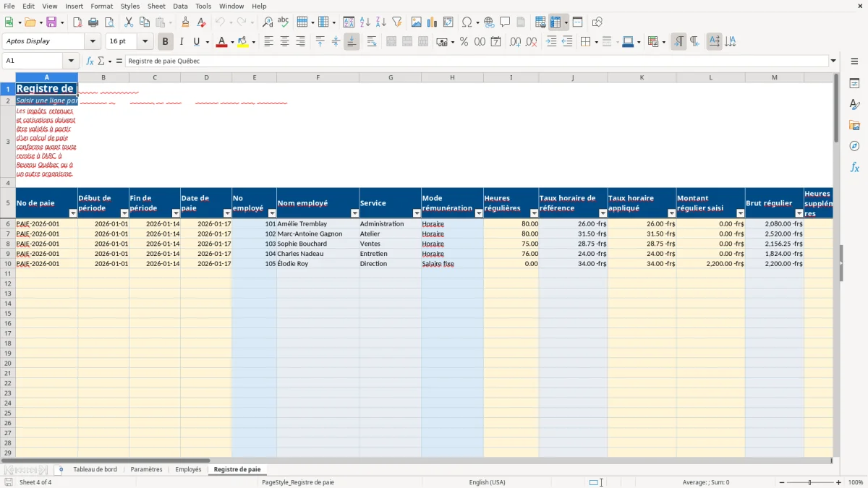
Task: Click Export as PDF icon
Action: (x=77, y=22)
